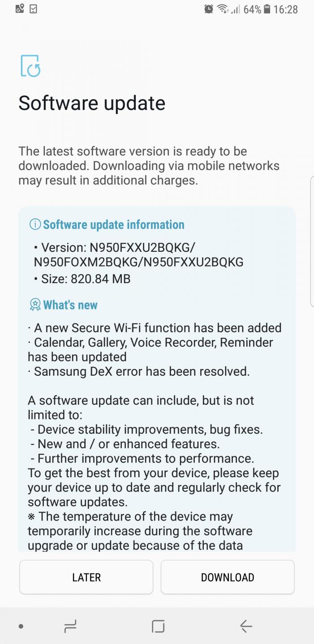Tap the info icon beside Software update information

35,225
